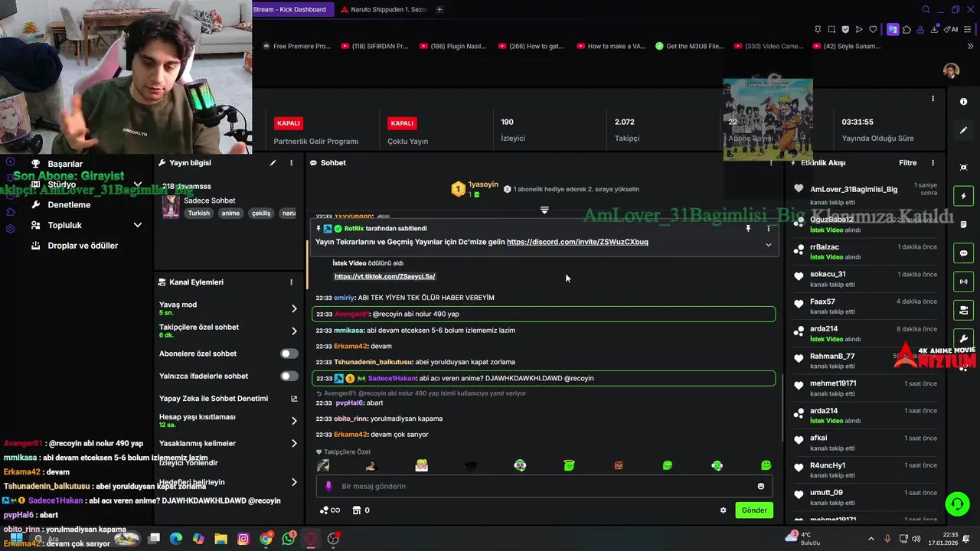Select the angry red emote
Screen dimensions: 980x551
point(619,465)
